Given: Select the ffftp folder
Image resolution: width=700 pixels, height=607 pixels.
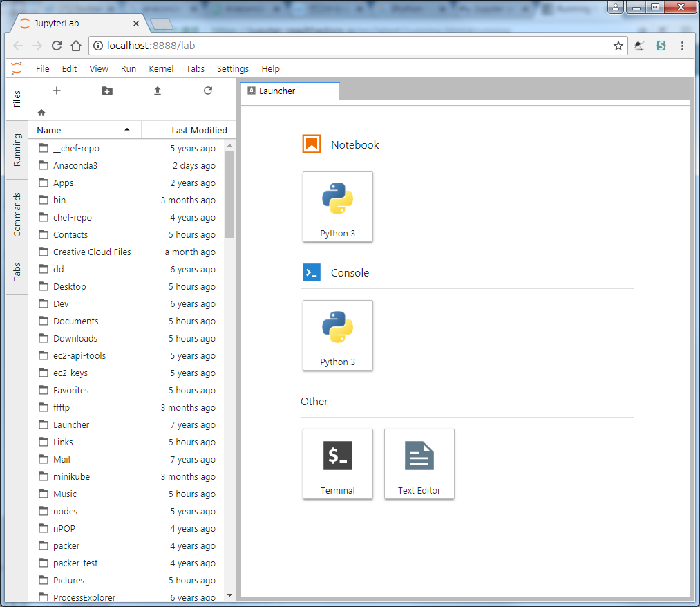Looking at the screenshot, I should [126, 407].
